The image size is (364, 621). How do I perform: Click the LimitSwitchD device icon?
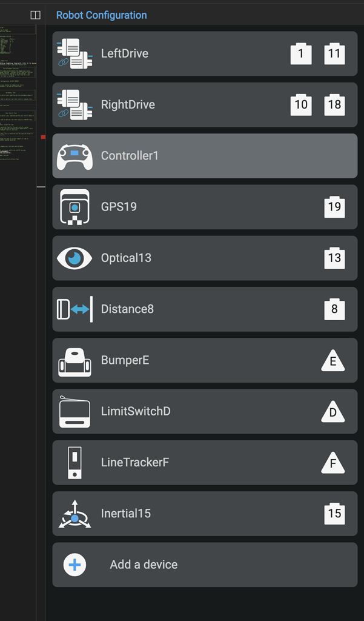[x=74, y=411]
